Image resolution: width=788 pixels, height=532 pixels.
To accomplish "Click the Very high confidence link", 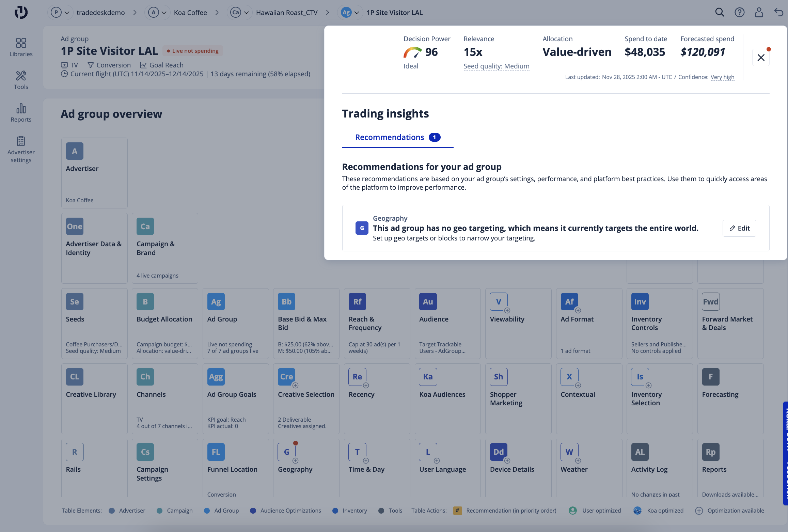I will pyautogui.click(x=722, y=77).
